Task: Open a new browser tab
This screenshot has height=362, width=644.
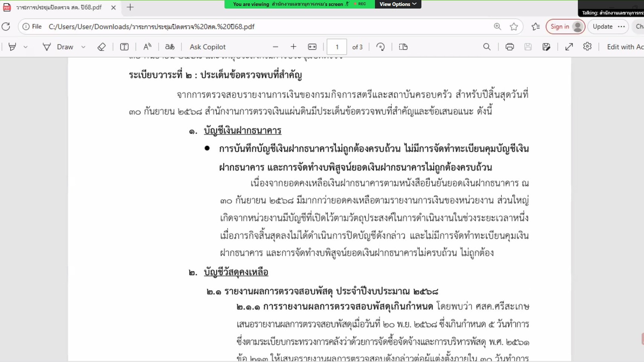Action: click(130, 7)
